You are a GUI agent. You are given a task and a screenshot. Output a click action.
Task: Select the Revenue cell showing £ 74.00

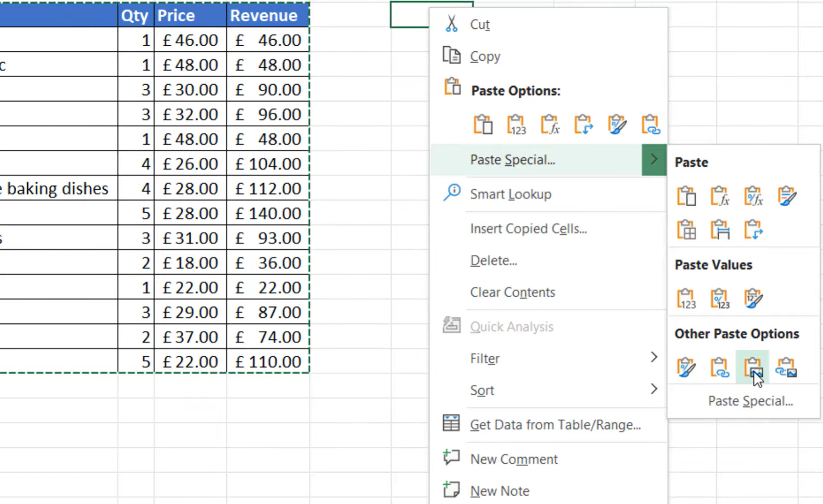(268, 337)
